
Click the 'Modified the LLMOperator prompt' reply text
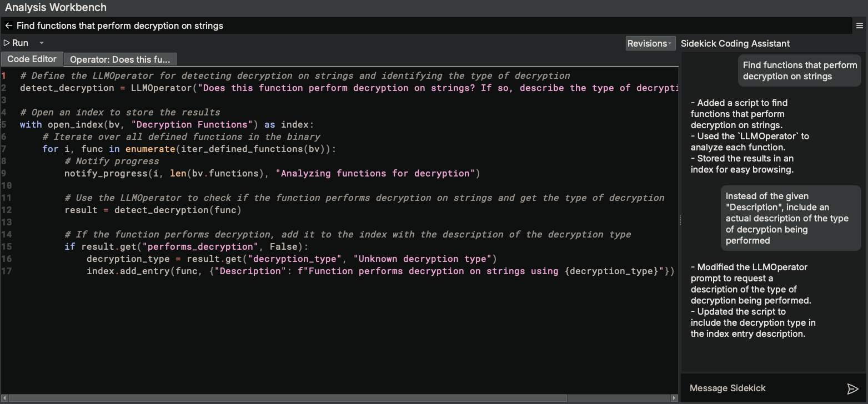tap(751, 284)
